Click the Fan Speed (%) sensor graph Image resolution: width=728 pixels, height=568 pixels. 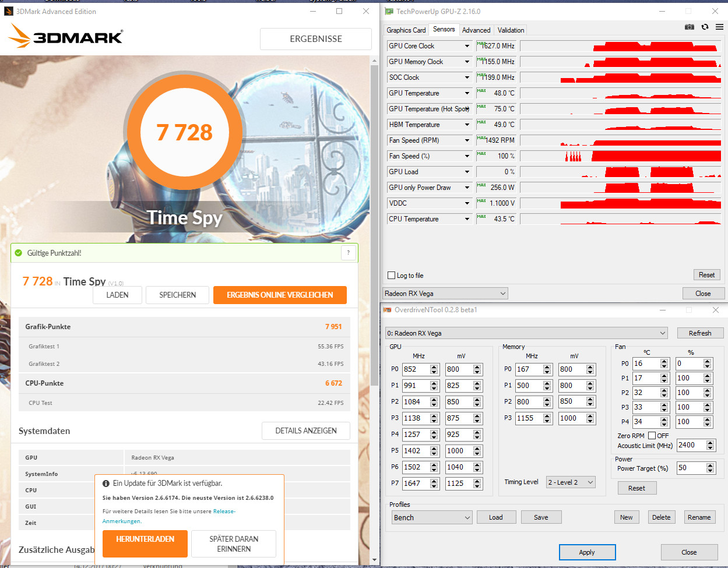(x=620, y=156)
